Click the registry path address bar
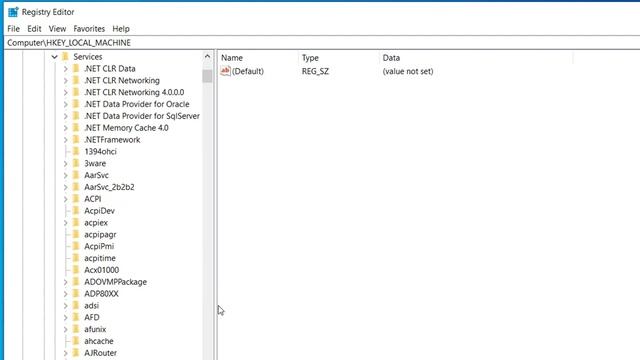This screenshot has height=360, width=640. 322,43
